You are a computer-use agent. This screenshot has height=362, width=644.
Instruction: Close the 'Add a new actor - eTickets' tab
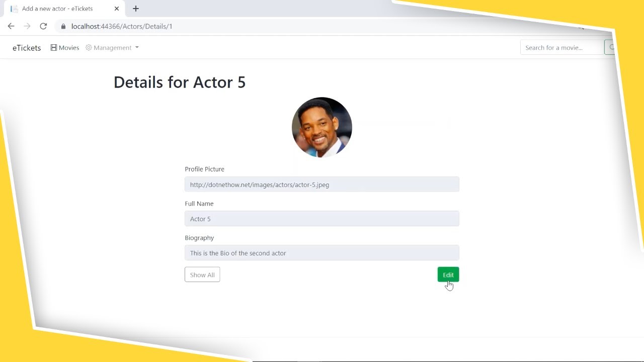(x=117, y=9)
